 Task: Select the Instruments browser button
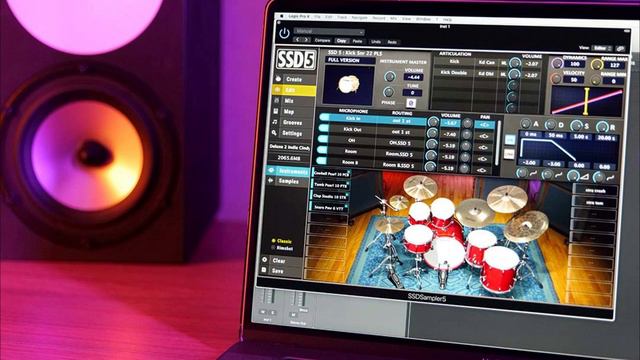coord(288,171)
